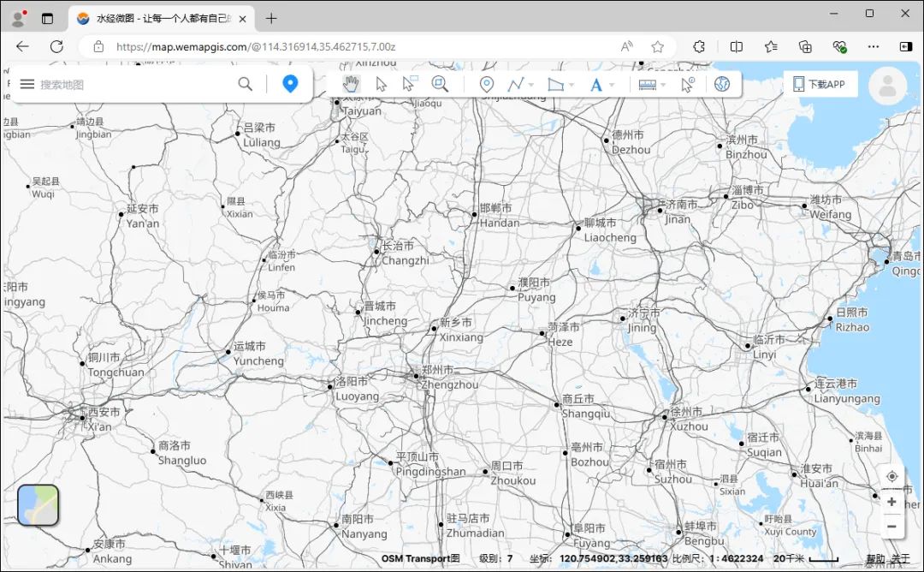Open tab actions menu icon
Viewport: 924px width, 572px height.
47,19
